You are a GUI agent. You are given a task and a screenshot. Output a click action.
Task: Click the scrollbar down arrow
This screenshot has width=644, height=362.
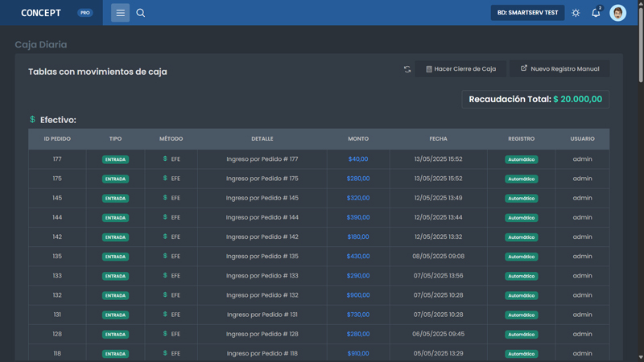coord(640,357)
